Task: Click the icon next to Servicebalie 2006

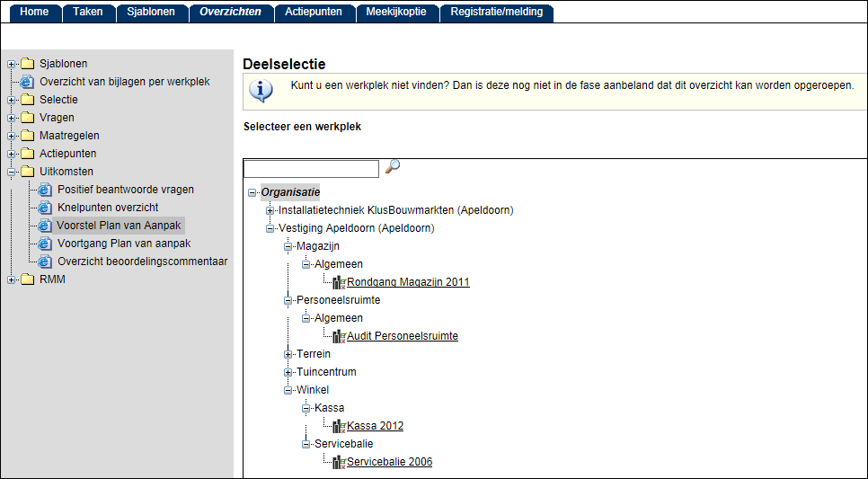Action: [x=340, y=462]
